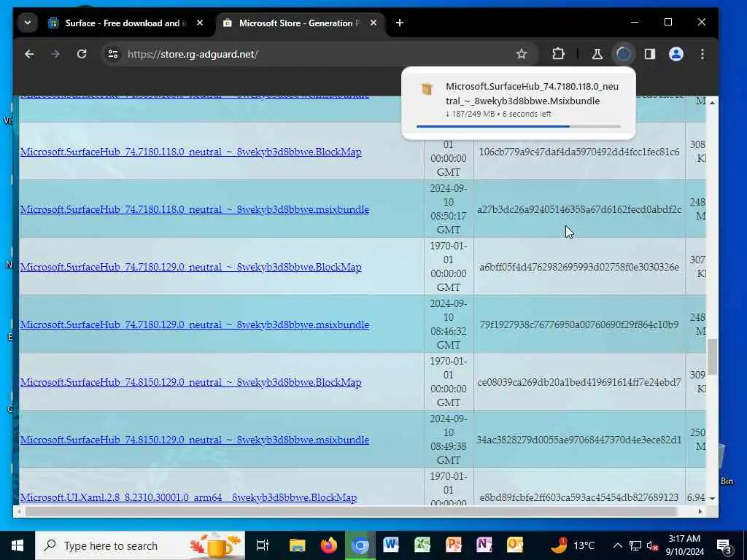The width and height of the screenshot is (747, 560).
Task: Open Excel from the taskbar
Action: [x=422, y=545]
